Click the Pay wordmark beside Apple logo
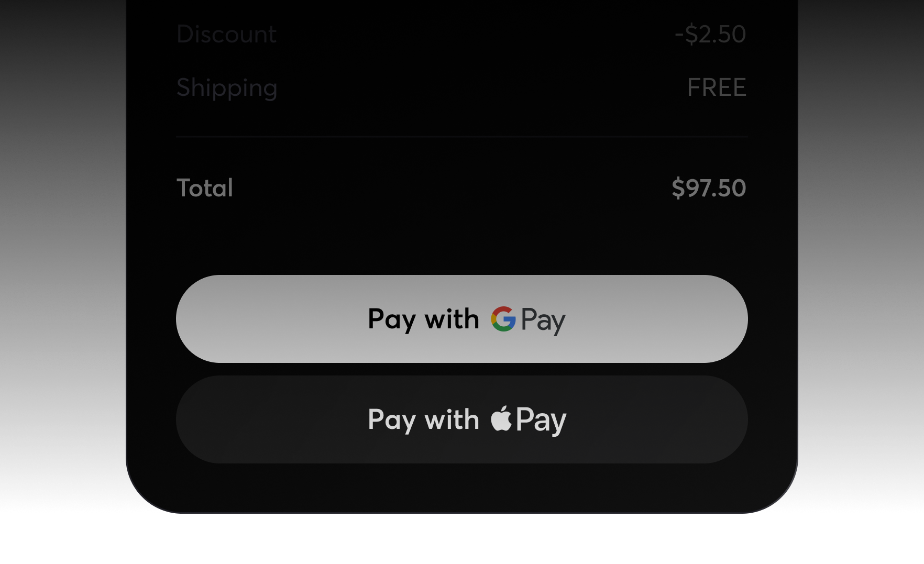Image resolution: width=924 pixels, height=564 pixels. click(x=541, y=421)
